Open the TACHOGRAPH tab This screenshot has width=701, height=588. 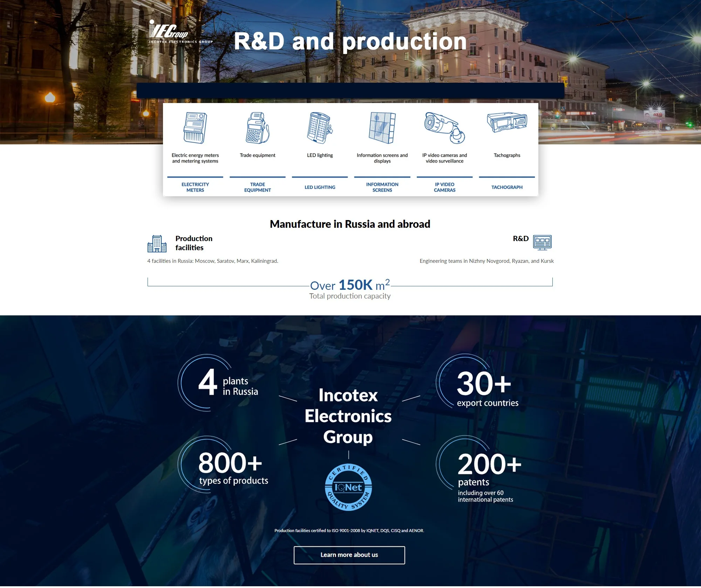pyautogui.click(x=507, y=187)
